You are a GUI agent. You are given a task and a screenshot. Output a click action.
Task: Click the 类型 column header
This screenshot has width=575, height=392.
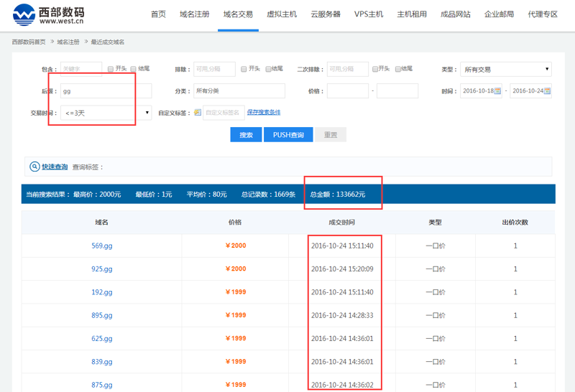pyautogui.click(x=436, y=223)
